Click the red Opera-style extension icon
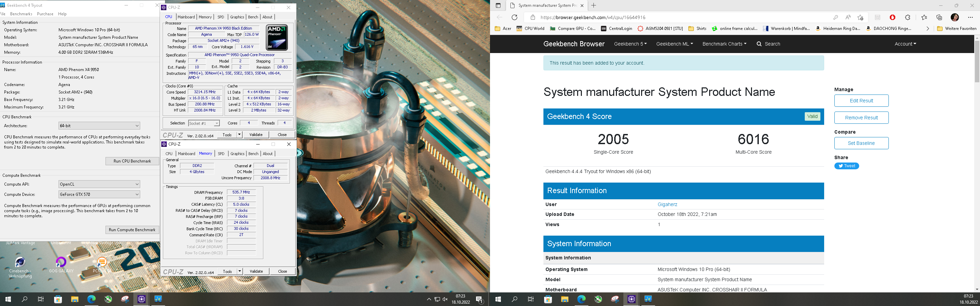The height and width of the screenshot is (306, 980). (x=893, y=17)
